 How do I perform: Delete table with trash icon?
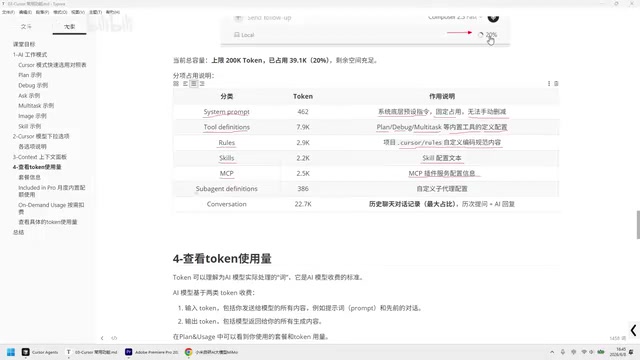[556, 84]
